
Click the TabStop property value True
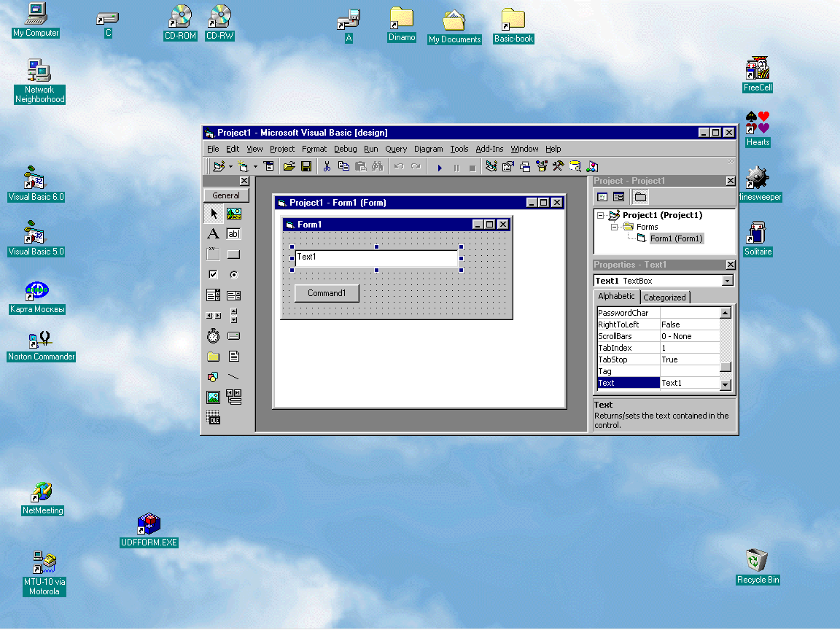click(690, 360)
